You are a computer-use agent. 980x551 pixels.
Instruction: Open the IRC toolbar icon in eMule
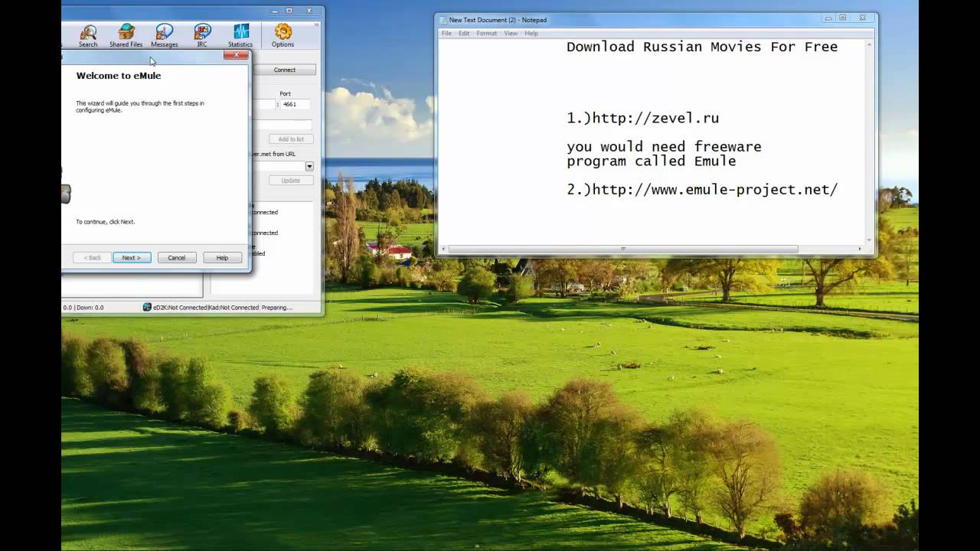[202, 35]
